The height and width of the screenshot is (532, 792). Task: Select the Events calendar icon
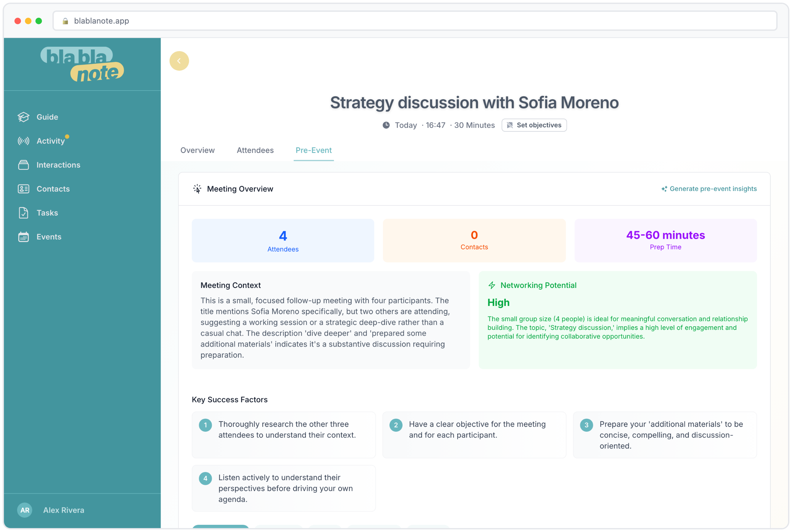click(x=23, y=237)
